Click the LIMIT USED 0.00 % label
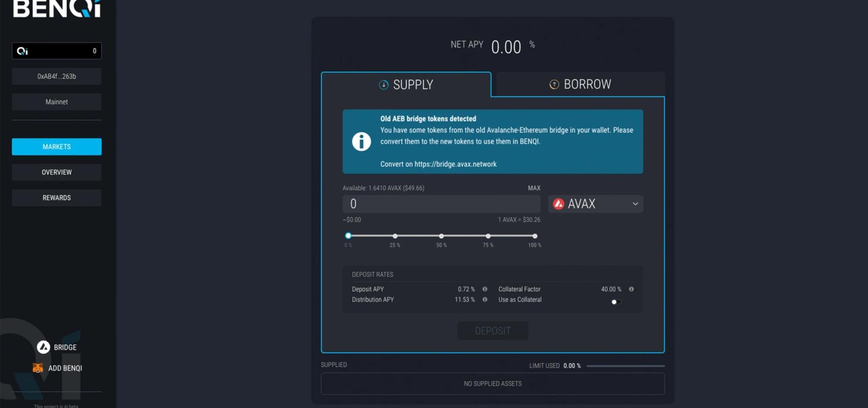The width and height of the screenshot is (868, 408). coord(555,366)
